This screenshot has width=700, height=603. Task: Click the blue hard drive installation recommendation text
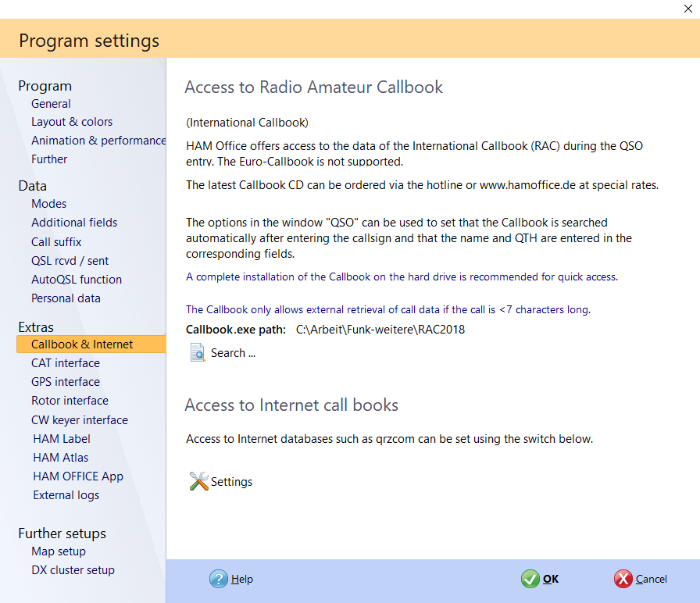(402, 277)
